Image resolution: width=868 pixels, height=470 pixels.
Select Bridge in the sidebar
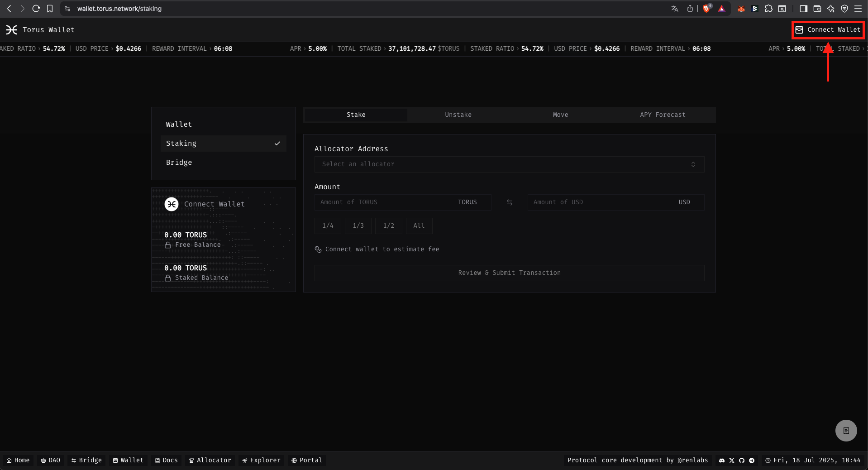pyautogui.click(x=179, y=162)
